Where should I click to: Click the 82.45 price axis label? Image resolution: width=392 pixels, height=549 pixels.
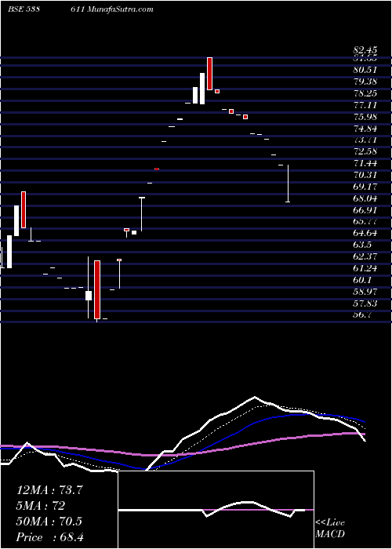coord(365,51)
